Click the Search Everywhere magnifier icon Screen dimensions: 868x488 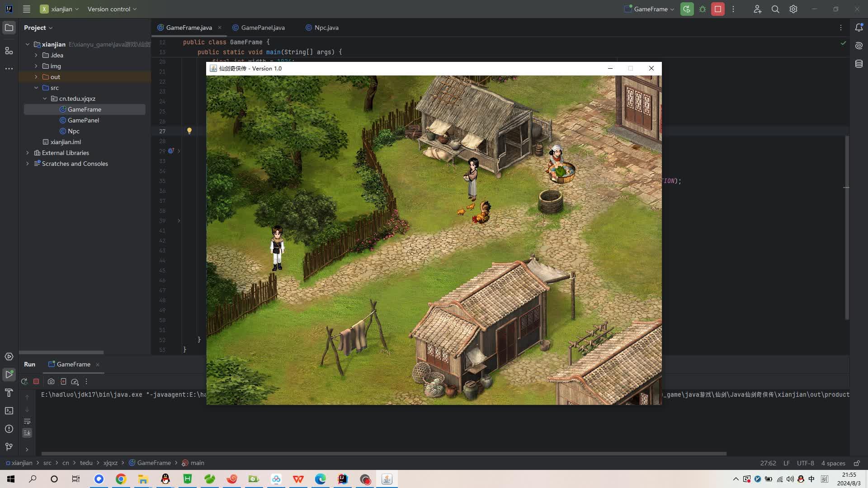(x=775, y=9)
